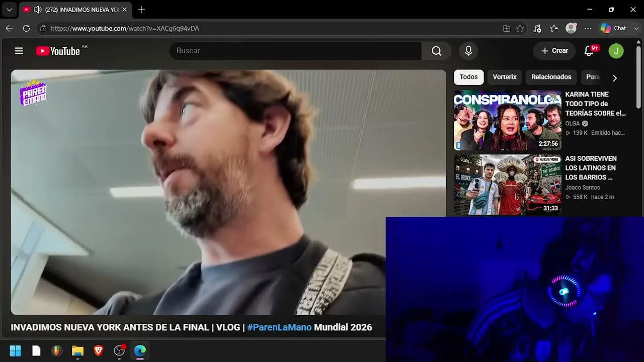
Task: Open the blank document taskbar icon
Action: point(36,350)
